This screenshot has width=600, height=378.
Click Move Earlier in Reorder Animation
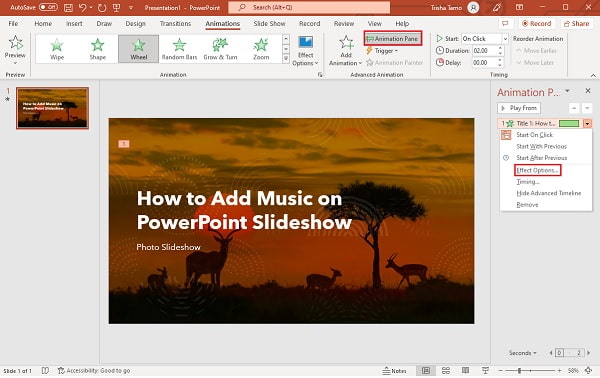(x=536, y=51)
